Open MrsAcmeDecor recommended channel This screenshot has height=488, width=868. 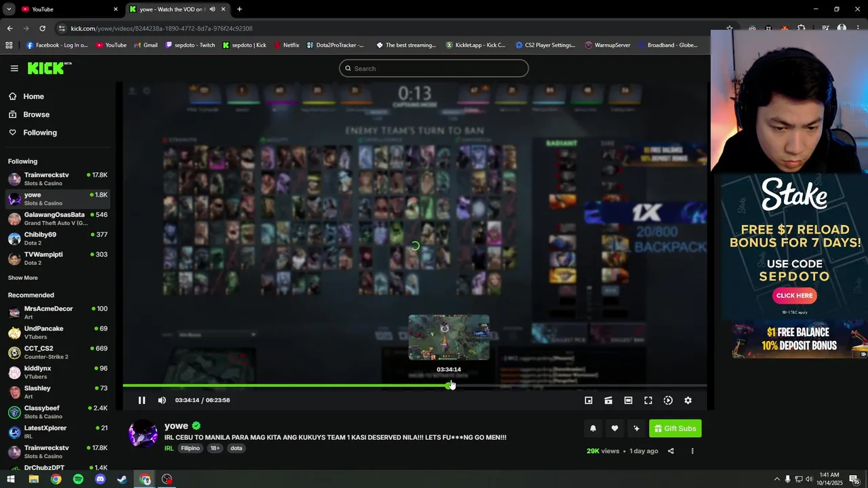59,312
